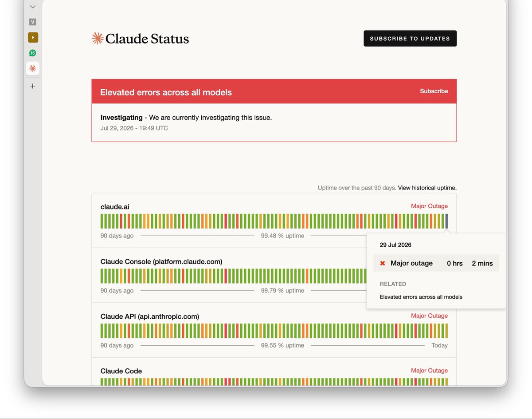Open the green chat tab with 16 badge

pyautogui.click(x=32, y=53)
